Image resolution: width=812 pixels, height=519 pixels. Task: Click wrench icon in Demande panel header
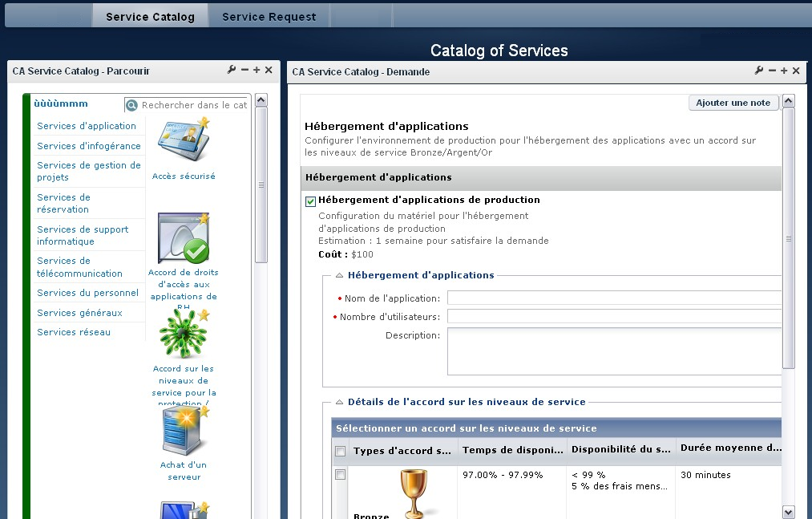coord(759,71)
